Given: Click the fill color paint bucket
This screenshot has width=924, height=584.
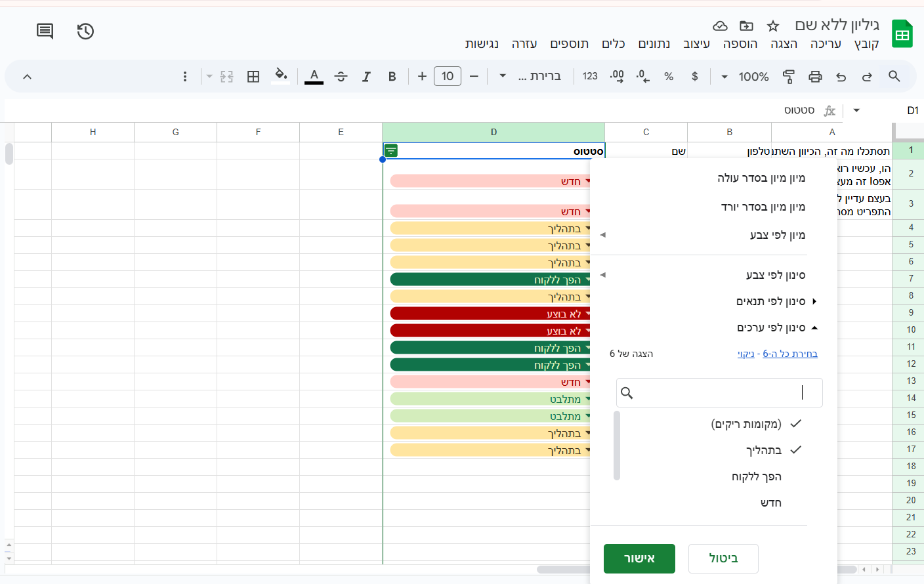Looking at the screenshot, I should [x=281, y=76].
